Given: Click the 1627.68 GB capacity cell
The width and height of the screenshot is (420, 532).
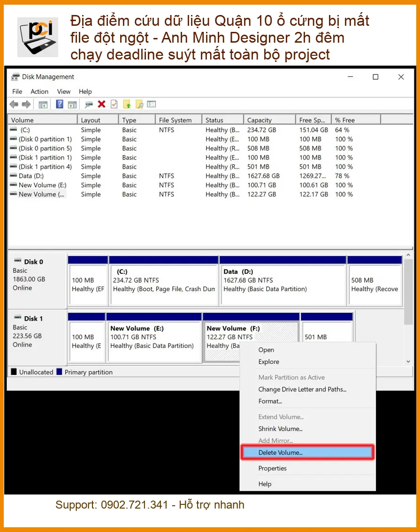Looking at the screenshot, I should click(x=263, y=176).
